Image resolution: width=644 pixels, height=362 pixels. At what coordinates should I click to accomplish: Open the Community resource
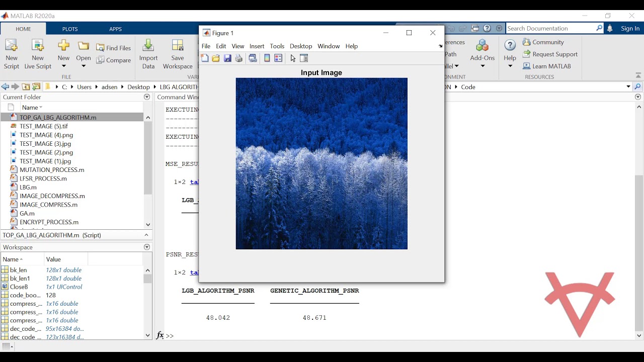[543, 42]
